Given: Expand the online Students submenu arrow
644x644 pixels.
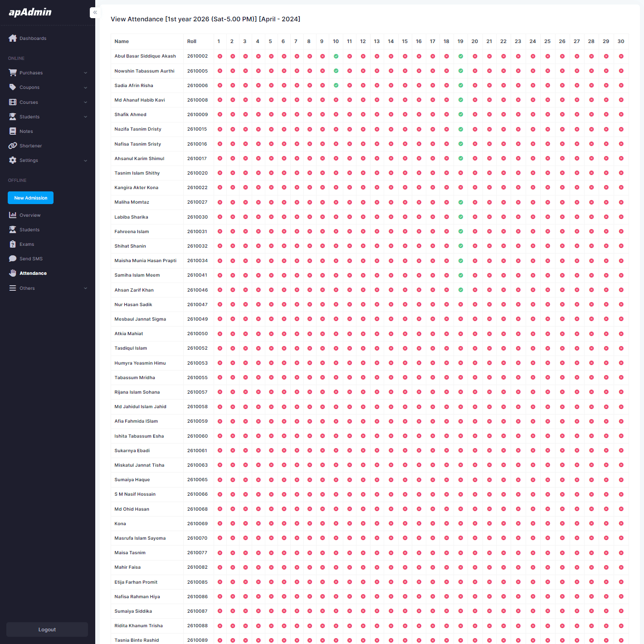Looking at the screenshot, I should tap(85, 117).
